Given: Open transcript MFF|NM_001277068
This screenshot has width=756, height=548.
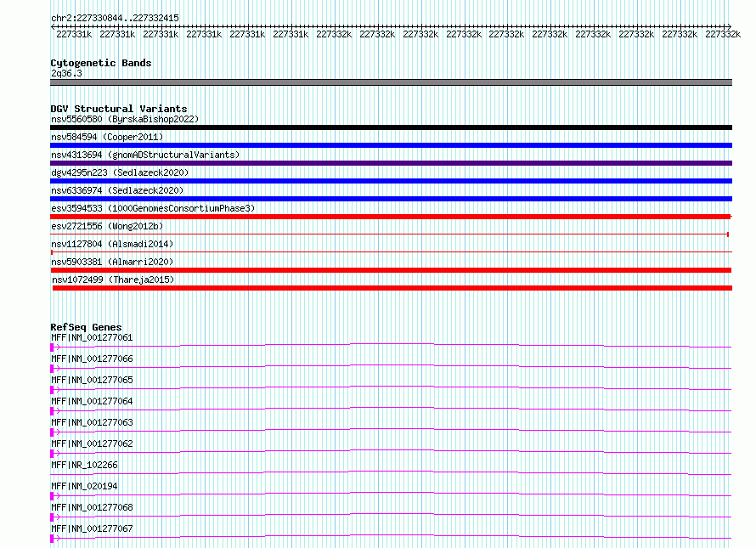Looking at the screenshot, I should (92, 507).
